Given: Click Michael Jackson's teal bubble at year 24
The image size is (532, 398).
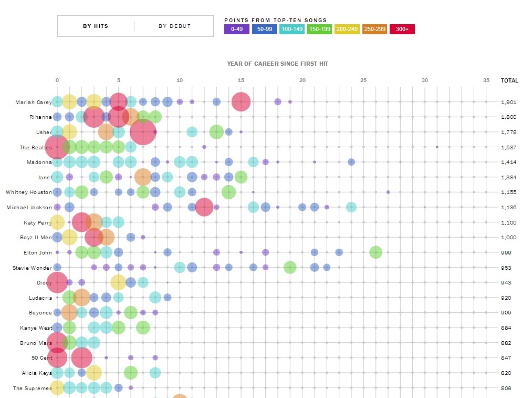Looking at the screenshot, I should 351,207.
